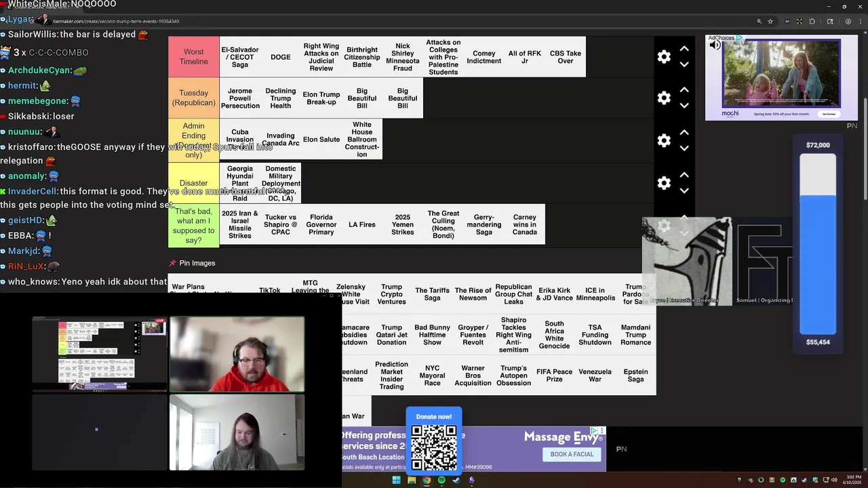Select the Worst Timeline tier label
Viewport: 868px width, 488px height.
(x=193, y=57)
